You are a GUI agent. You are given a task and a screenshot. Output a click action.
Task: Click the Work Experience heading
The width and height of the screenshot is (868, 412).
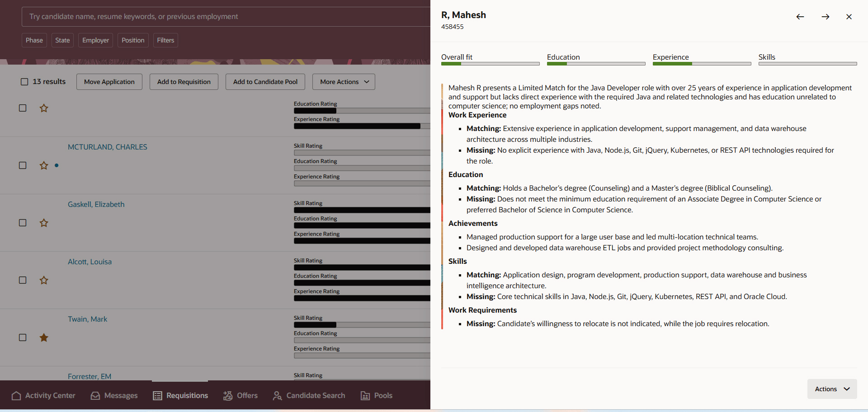click(x=477, y=115)
